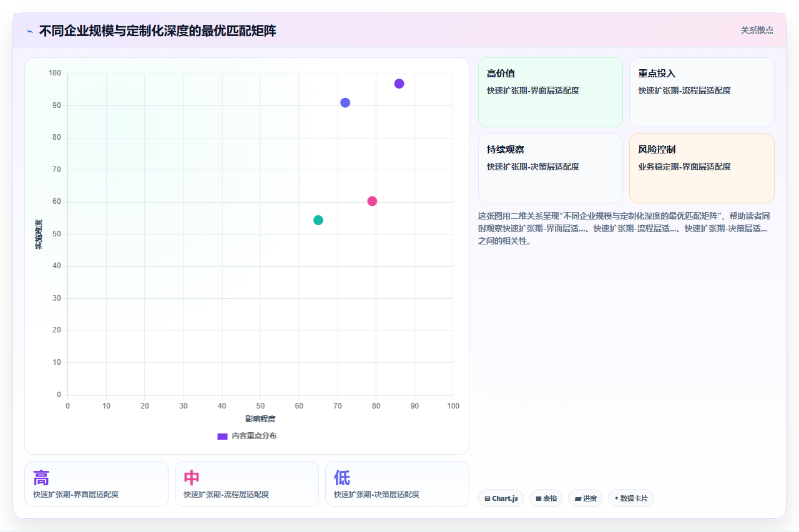Click the 关系散点 label in header
The image size is (799, 532).
[x=757, y=30]
